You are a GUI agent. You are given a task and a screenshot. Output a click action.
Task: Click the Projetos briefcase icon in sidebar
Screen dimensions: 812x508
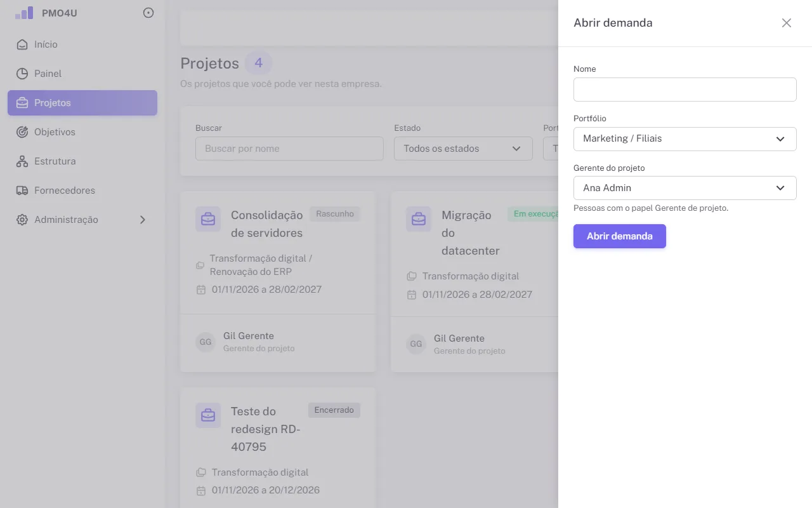pyautogui.click(x=22, y=103)
